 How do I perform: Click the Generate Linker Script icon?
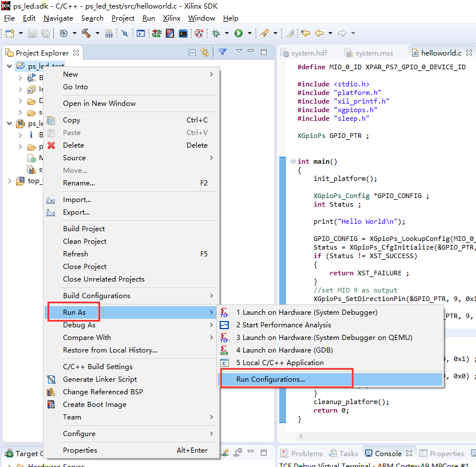pyautogui.click(x=51, y=379)
